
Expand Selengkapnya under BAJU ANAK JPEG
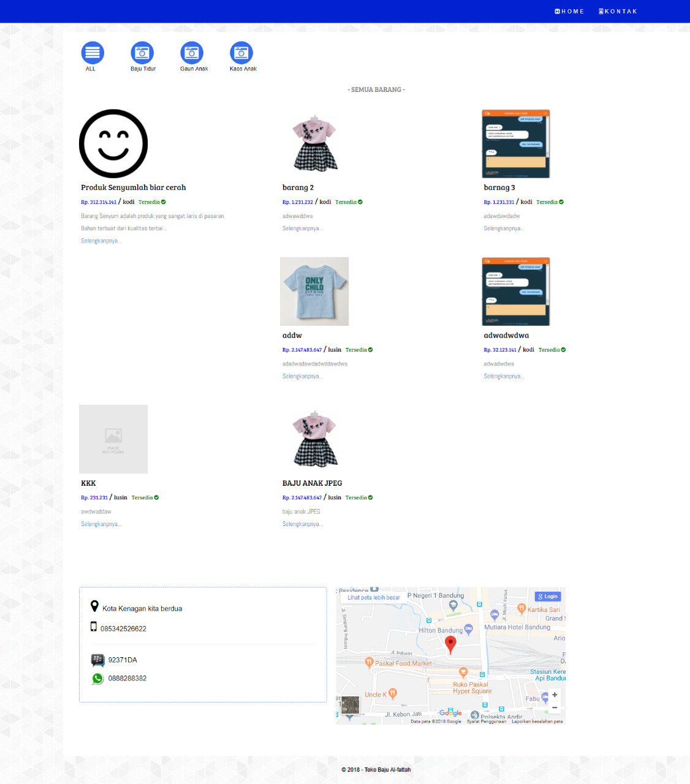(x=302, y=524)
